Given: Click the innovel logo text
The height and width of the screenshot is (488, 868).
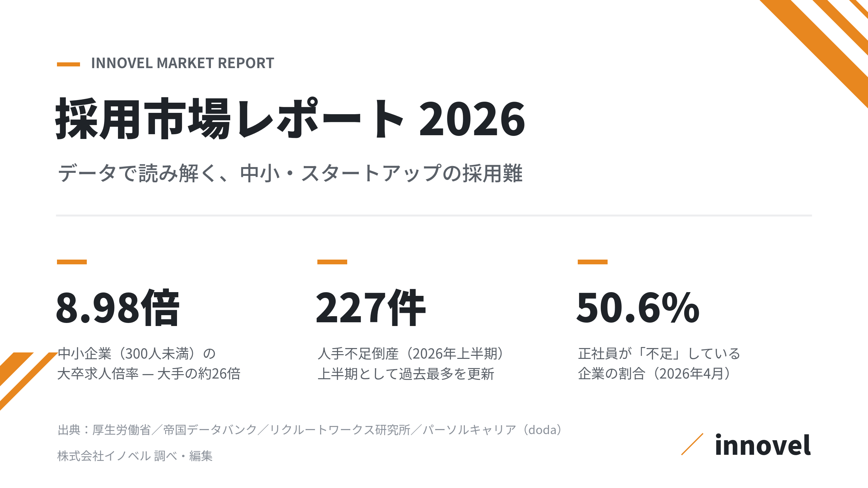Looking at the screenshot, I should (x=763, y=445).
